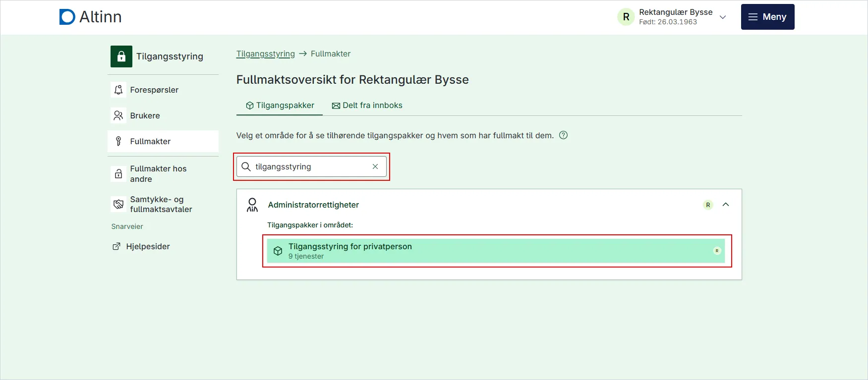The width and height of the screenshot is (868, 380).
Task: Click the padlock icon beside Fullmakter hos andre
Action: coord(118,174)
